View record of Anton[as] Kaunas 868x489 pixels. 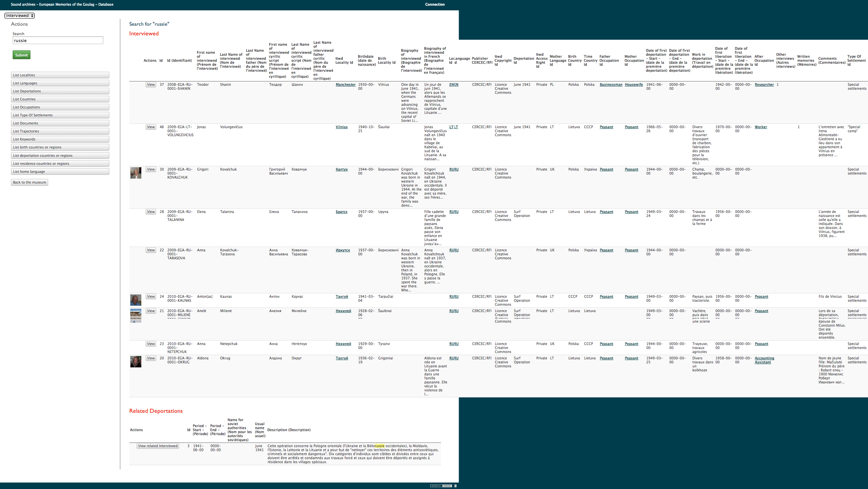click(151, 297)
